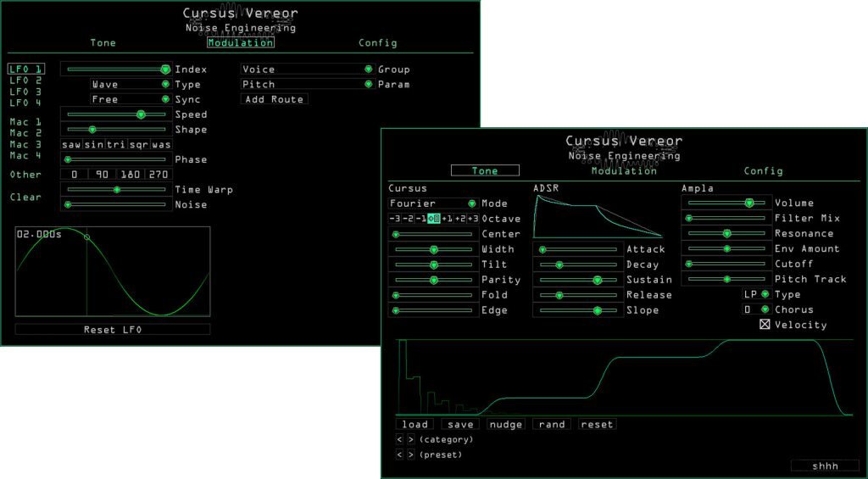Screen dimensions: 868x479
Task: Select Modulation tab in the left window
Action: pos(241,42)
